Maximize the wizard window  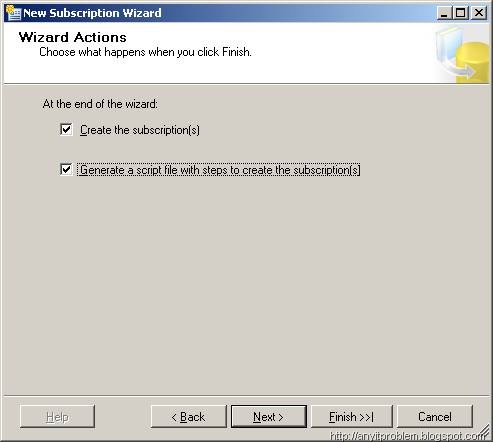click(461, 13)
